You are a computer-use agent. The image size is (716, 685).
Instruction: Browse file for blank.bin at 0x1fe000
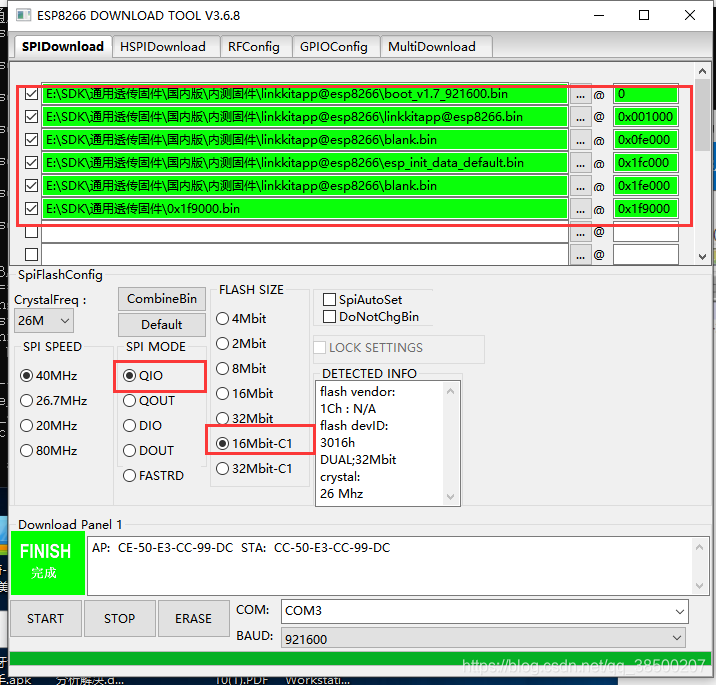point(580,186)
